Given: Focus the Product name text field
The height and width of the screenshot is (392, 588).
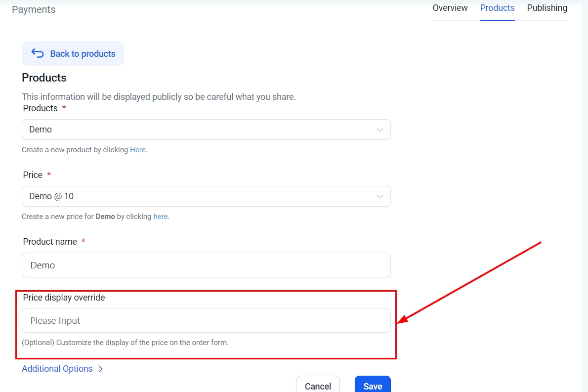Looking at the screenshot, I should [x=206, y=265].
